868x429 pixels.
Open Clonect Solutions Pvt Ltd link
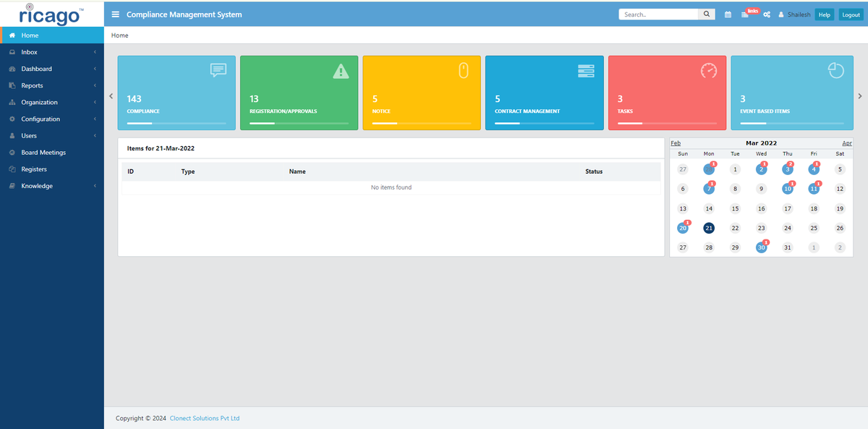pyautogui.click(x=205, y=418)
